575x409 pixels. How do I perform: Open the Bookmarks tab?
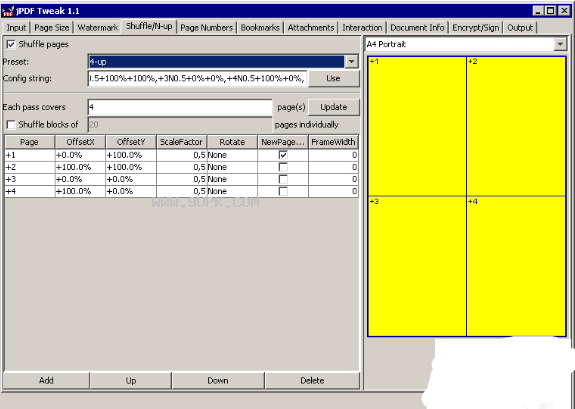tap(260, 28)
